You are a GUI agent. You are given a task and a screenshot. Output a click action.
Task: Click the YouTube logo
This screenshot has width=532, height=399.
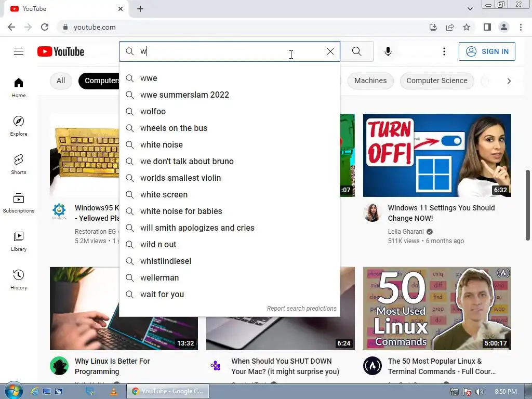61,51
